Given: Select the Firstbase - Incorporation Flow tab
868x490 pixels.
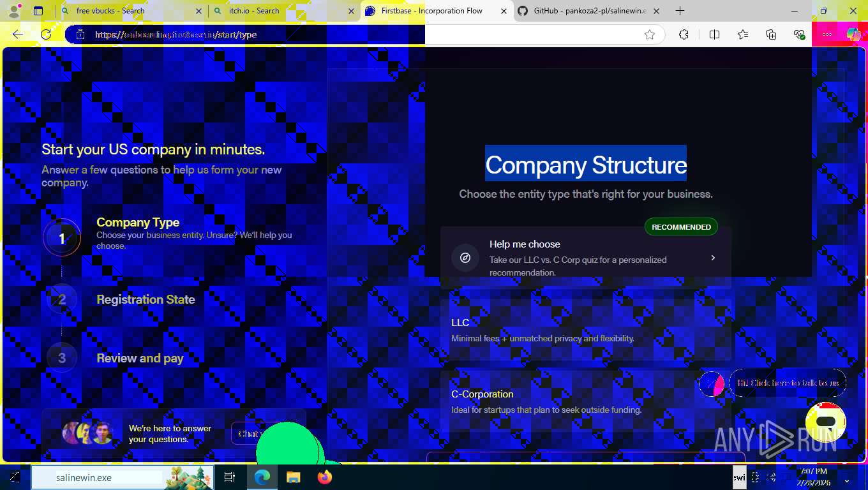Looking at the screenshot, I should 437,11.
